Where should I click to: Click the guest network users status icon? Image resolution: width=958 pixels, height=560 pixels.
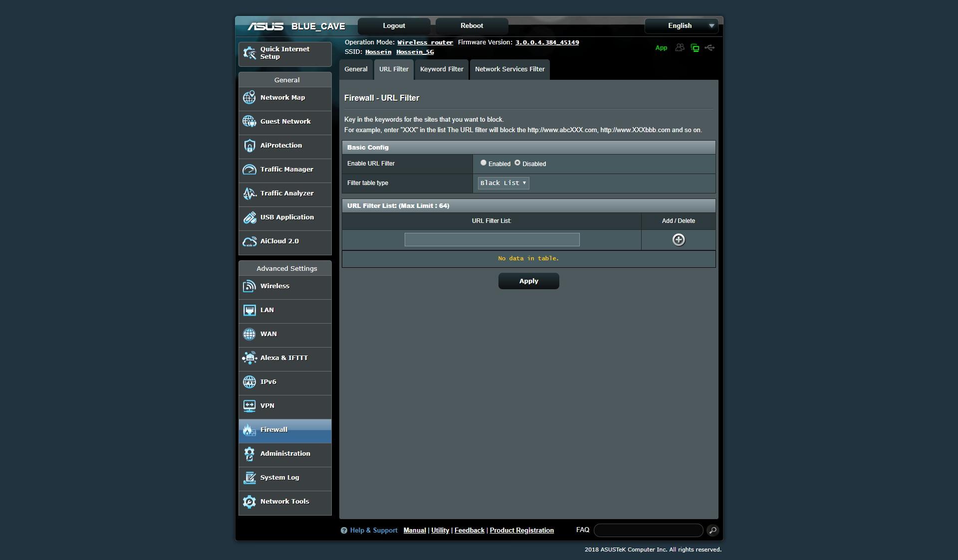680,48
